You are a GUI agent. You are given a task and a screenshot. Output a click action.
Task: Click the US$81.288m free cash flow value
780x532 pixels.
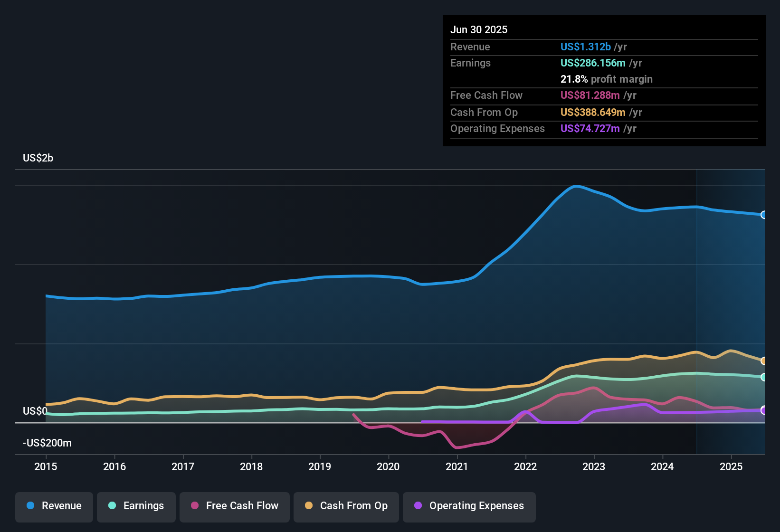pyautogui.click(x=590, y=95)
